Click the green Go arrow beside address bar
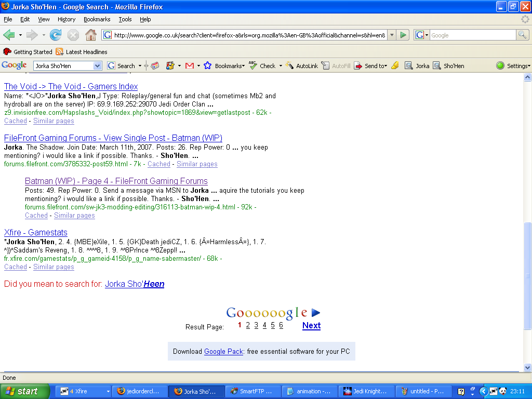The image size is (532, 399). (403, 35)
